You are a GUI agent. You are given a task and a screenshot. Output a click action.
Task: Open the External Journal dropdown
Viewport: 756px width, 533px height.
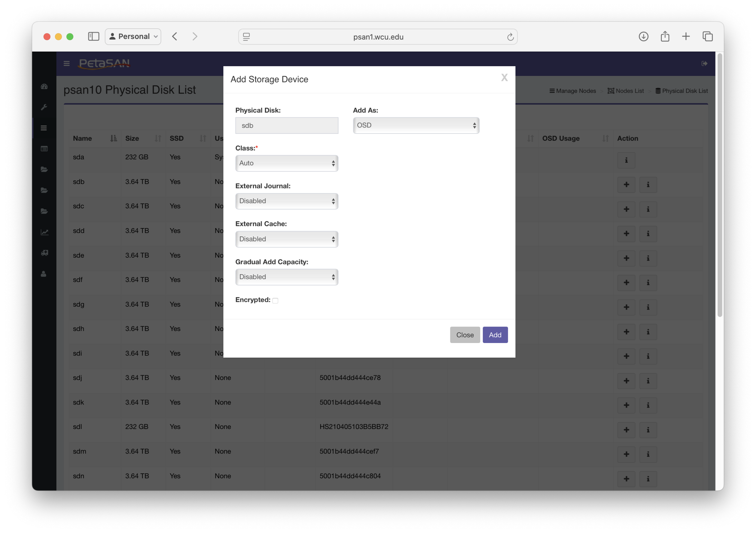coord(286,201)
